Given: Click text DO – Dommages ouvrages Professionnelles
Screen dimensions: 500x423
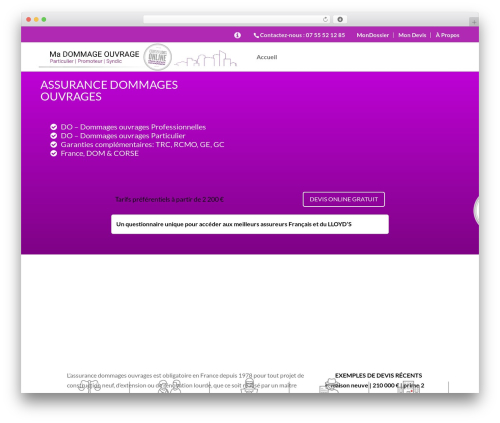Looking at the screenshot, I should point(133,127).
